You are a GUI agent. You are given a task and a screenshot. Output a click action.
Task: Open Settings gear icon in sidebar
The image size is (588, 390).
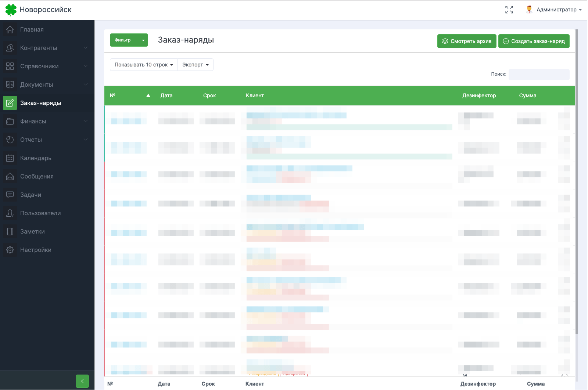[x=10, y=250]
